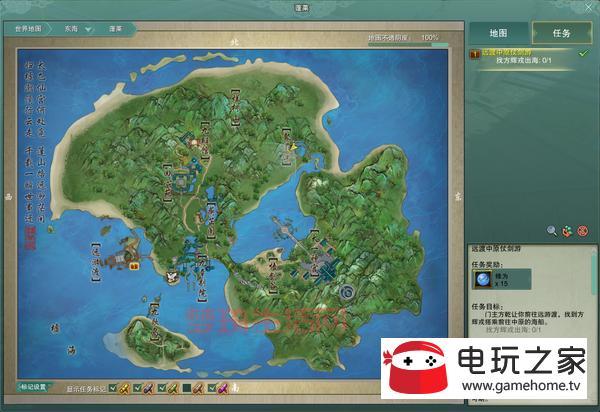Click the yellow player arrow on map

click(x=293, y=146)
